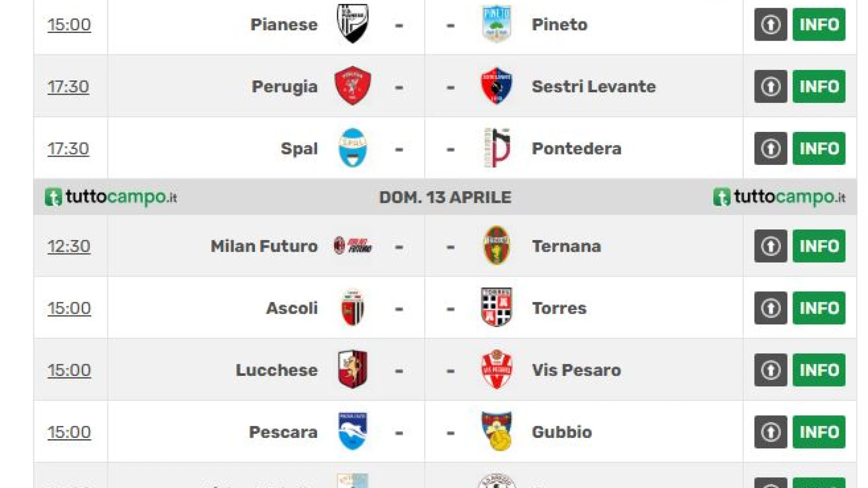Click the 12:30 kickoff time link
Image resolution: width=868 pixels, height=488 pixels.
69,246
